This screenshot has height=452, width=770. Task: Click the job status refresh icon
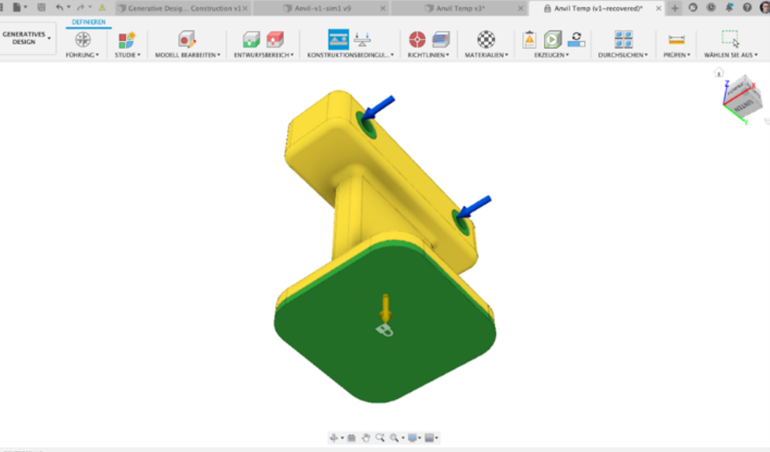(x=576, y=39)
